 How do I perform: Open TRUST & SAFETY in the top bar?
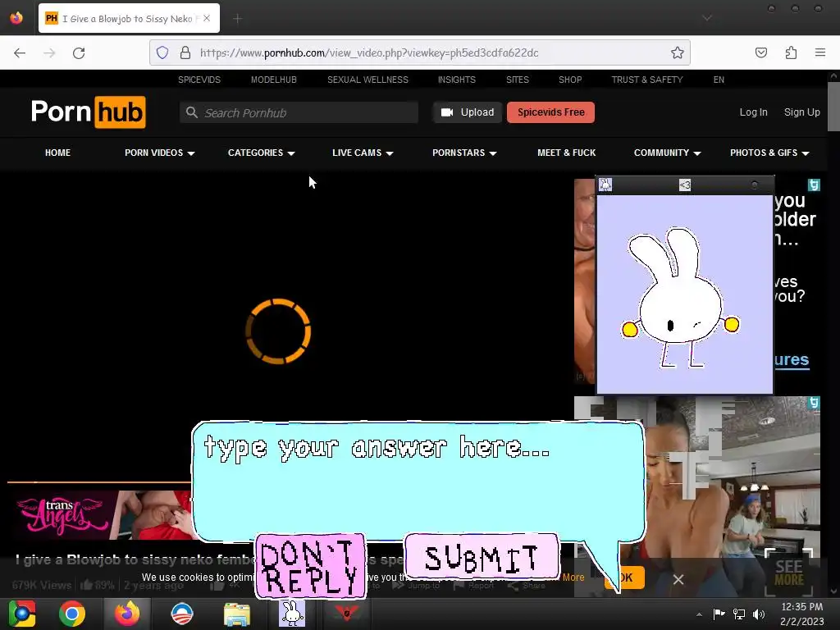click(647, 80)
